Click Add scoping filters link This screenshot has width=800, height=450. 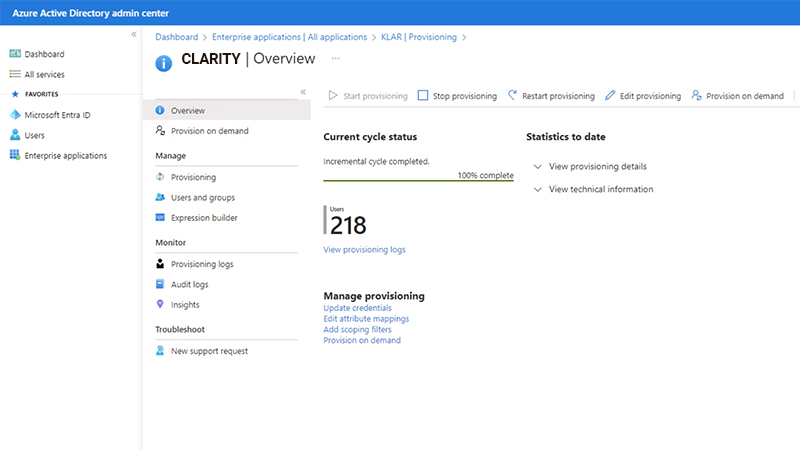pyautogui.click(x=357, y=329)
